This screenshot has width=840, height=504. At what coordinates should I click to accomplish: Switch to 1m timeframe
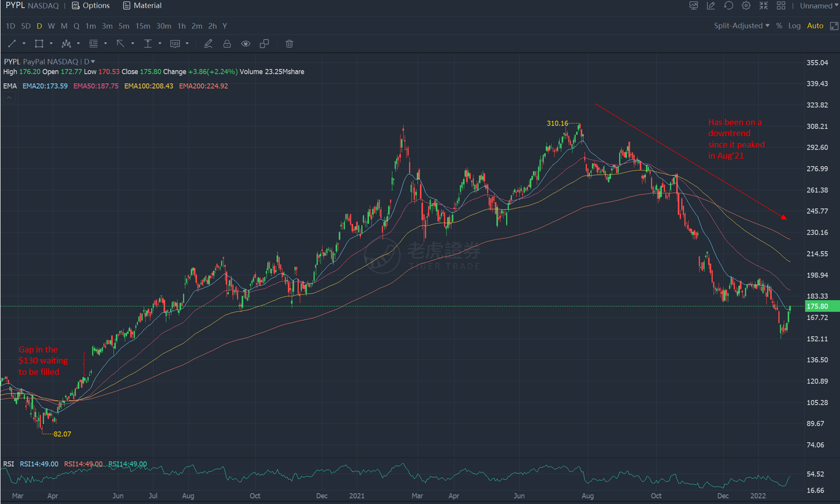90,26
